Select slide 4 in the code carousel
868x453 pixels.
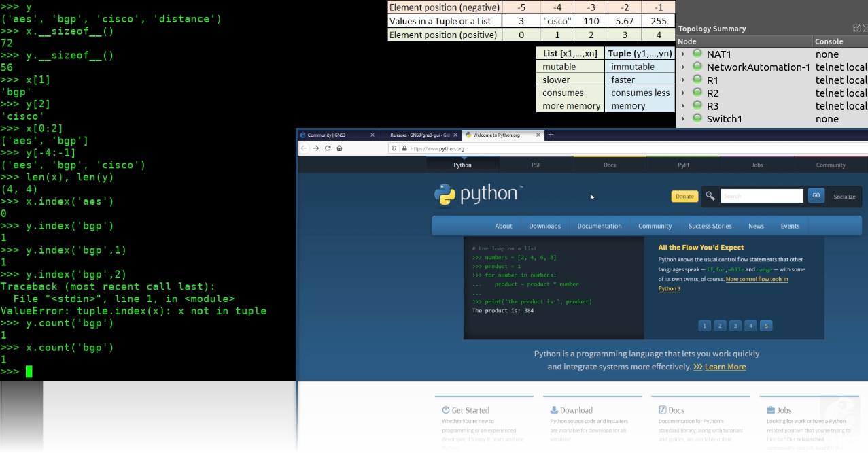pyautogui.click(x=750, y=326)
